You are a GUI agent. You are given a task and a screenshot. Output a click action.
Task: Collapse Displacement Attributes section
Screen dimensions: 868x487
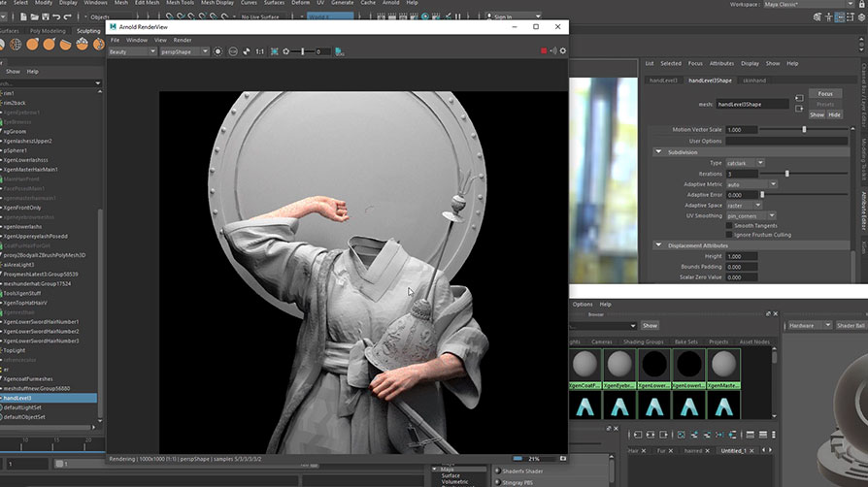tap(658, 245)
